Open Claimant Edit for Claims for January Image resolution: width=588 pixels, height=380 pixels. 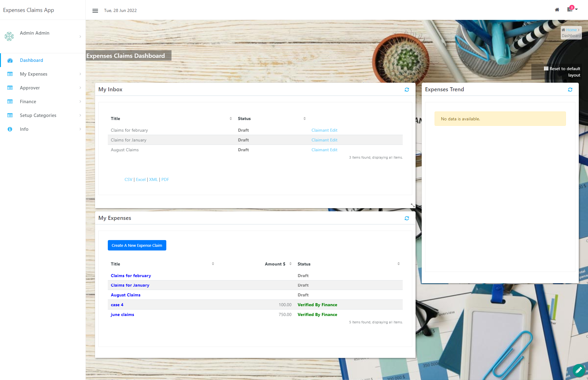(x=324, y=140)
